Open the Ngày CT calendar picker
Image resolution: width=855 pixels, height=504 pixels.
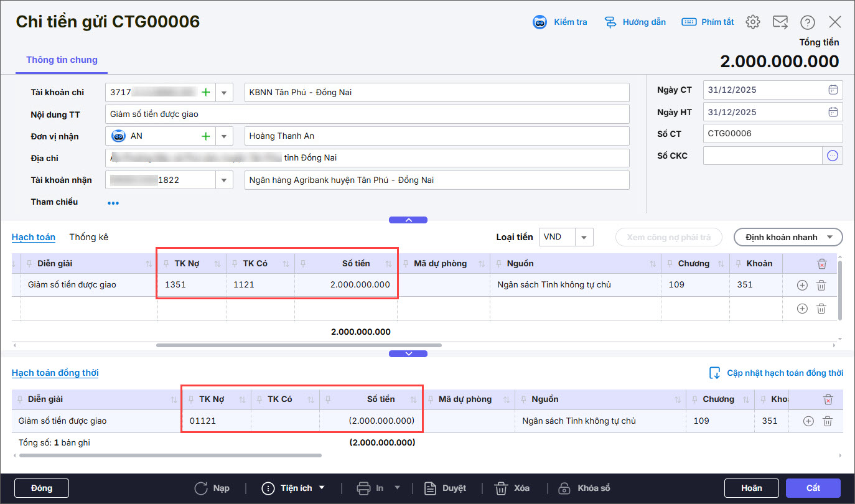tap(833, 90)
